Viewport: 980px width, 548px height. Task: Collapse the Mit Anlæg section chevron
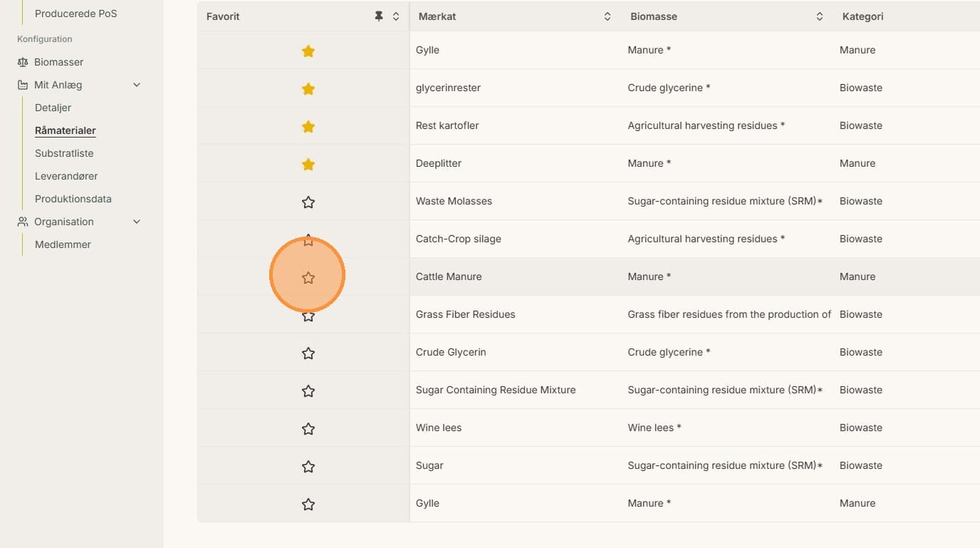137,85
